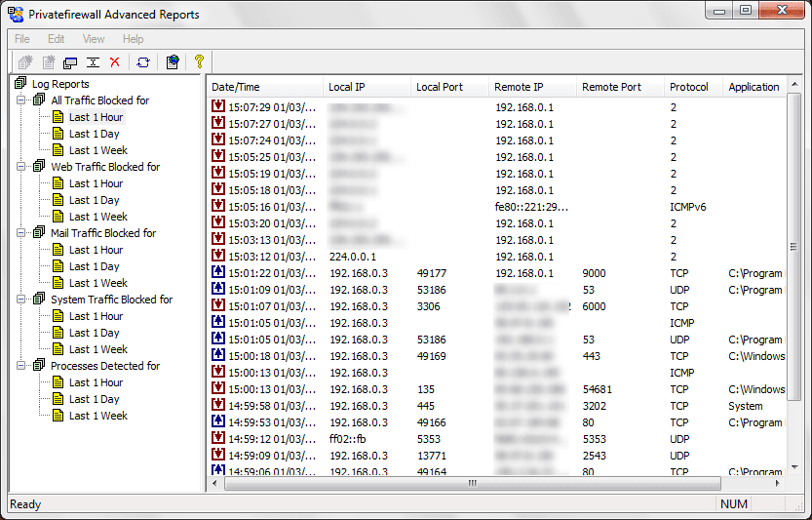
Task: Select Last 1 Week under System Traffic
Action: point(97,349)
